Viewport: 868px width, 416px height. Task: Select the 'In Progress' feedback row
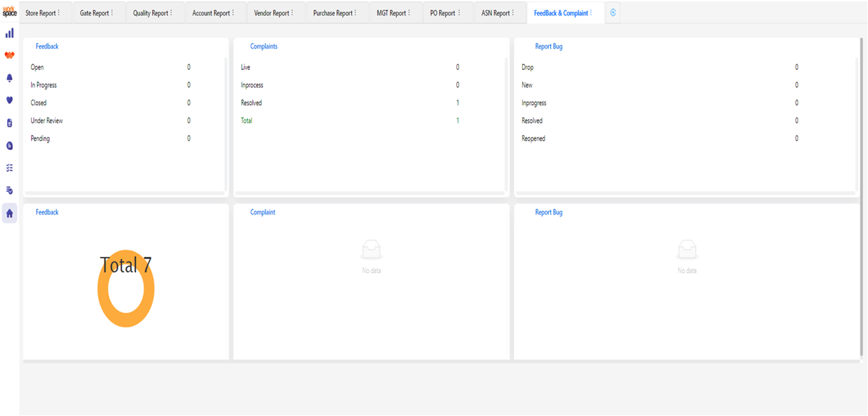click(125, 85)
